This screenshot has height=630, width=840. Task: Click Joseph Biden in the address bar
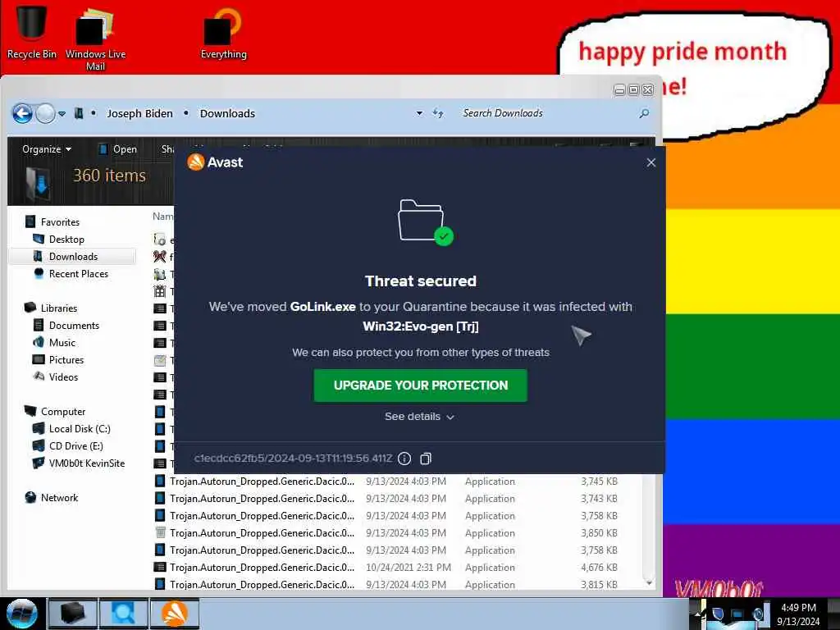tap(139, 113)
